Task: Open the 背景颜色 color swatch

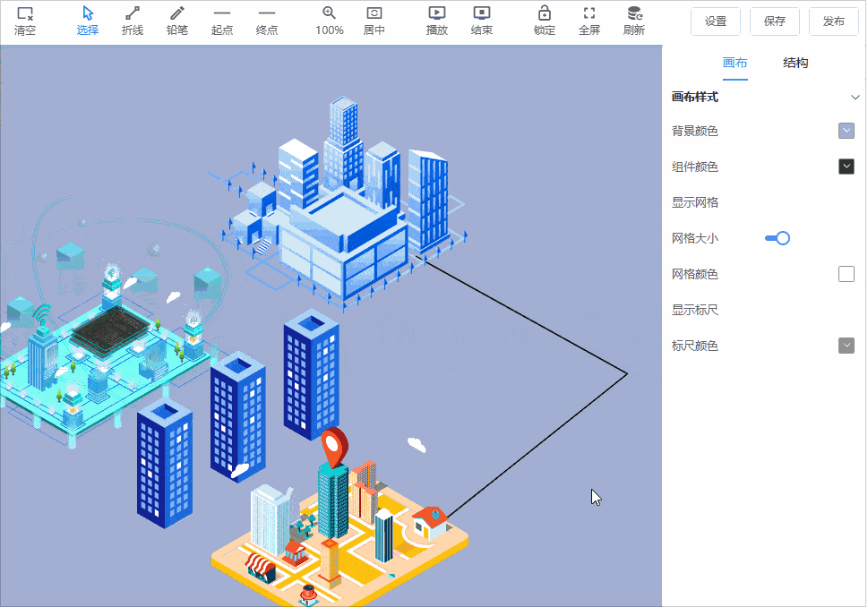Action: pos(847,131)
